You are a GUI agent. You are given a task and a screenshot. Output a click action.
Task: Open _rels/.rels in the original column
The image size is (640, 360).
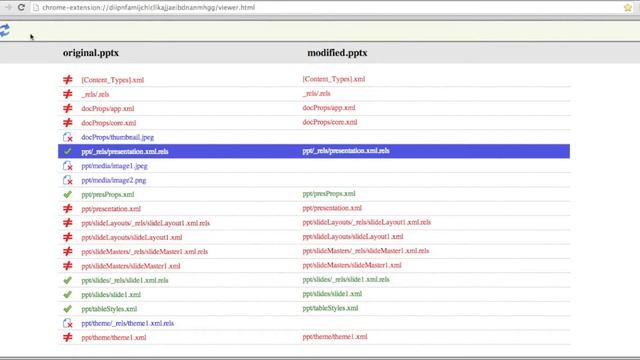click(95, 94)
